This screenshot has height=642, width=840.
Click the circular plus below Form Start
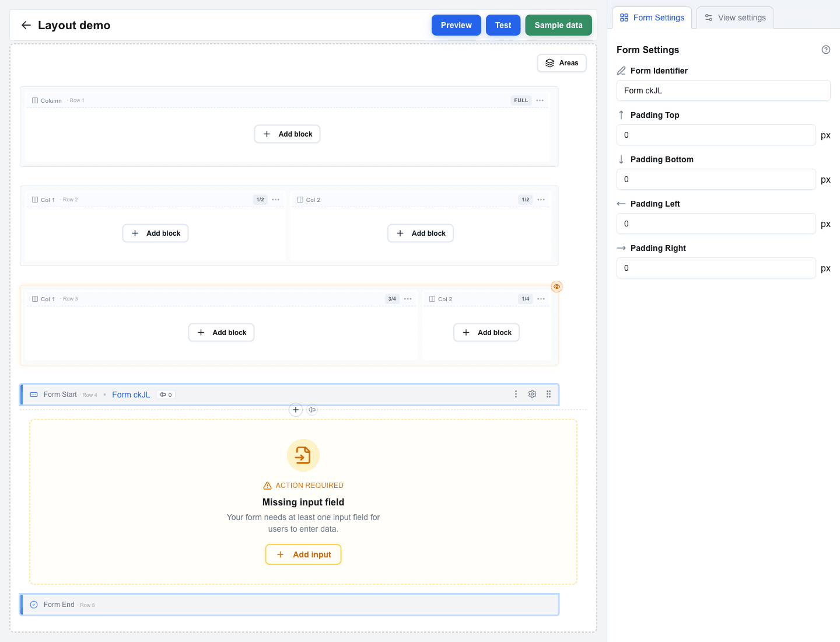click(x=296, y=410)
